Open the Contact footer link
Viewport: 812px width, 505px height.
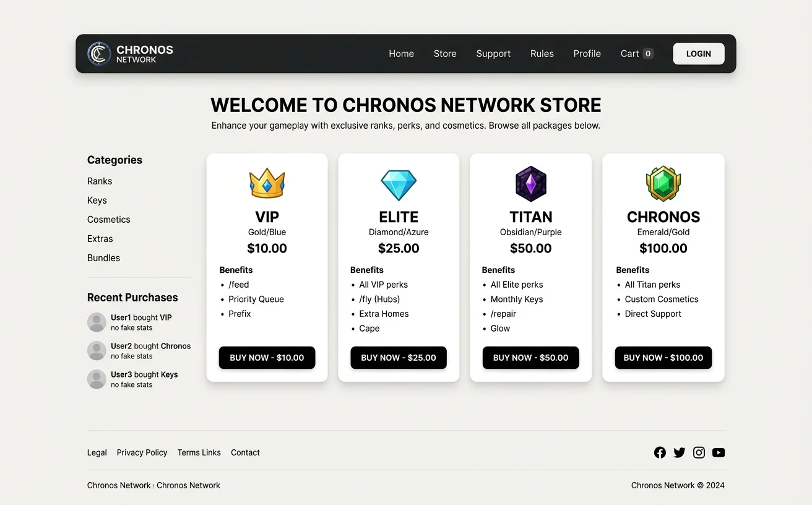[245, 452]
